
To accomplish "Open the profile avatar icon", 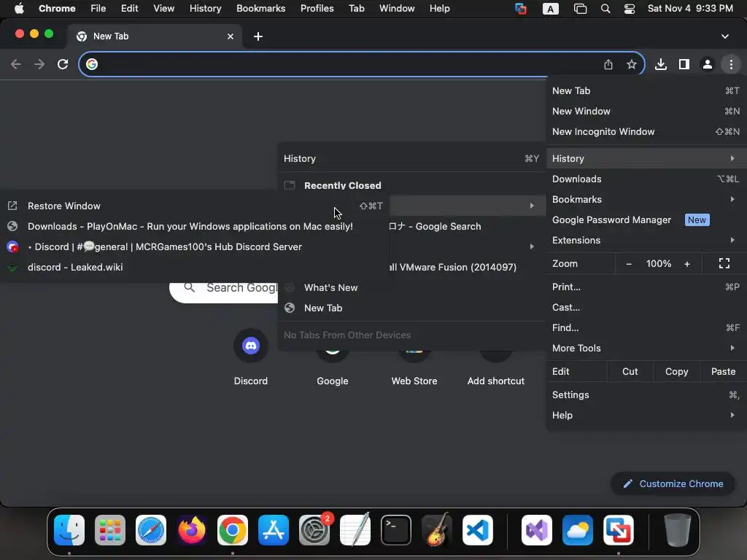I will click(x=708, y=64).
